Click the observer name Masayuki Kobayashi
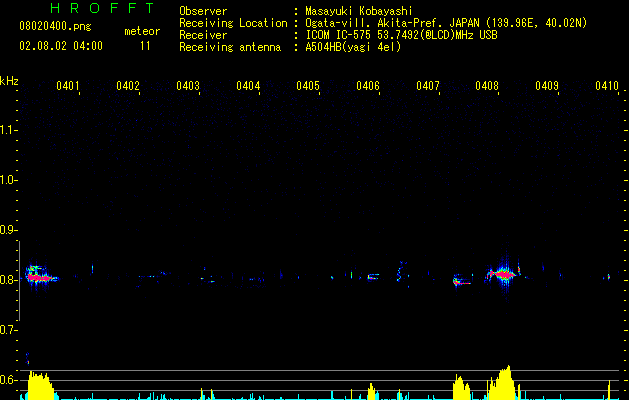This screenshot has height=400, width=629. pyautogui.click(x=359, y=11)
